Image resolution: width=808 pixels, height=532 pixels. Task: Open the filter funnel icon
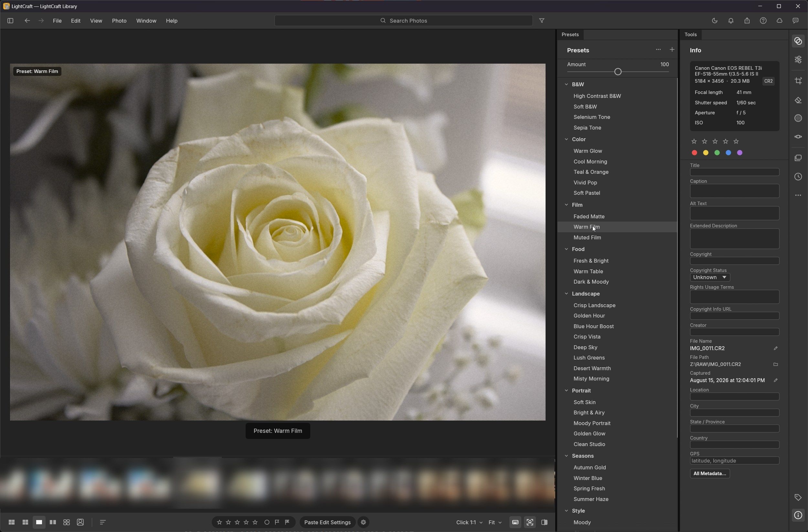pos(542,21)
